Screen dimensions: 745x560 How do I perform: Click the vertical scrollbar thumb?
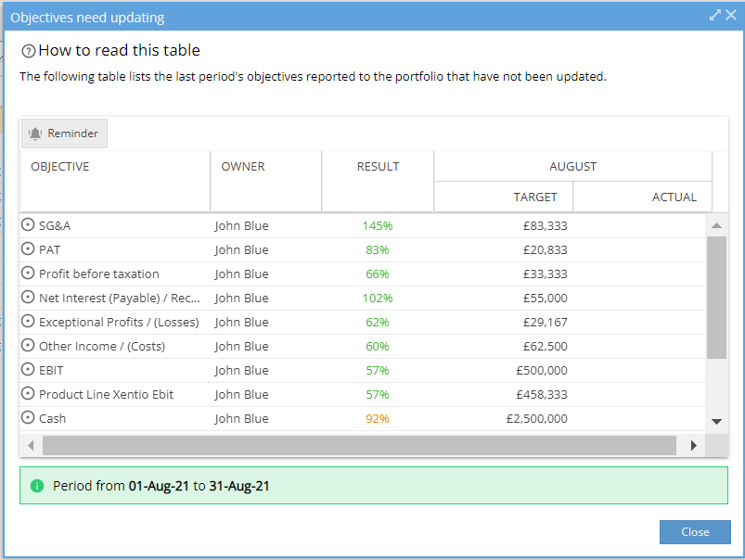click(x=716, y=298)
